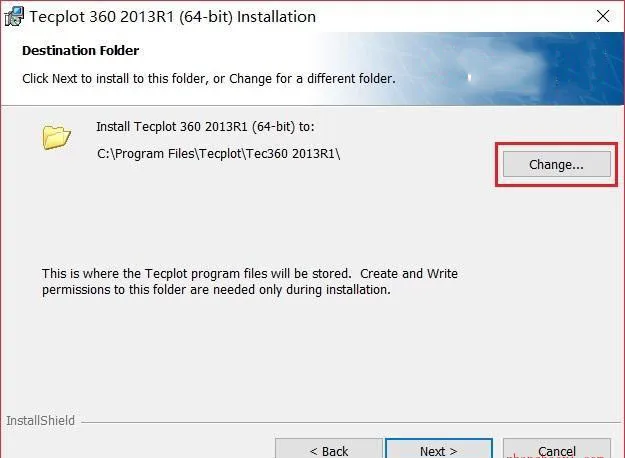625x458 pixels.
Task: Go to the Next installation step
Action: [x=439, y=449]
